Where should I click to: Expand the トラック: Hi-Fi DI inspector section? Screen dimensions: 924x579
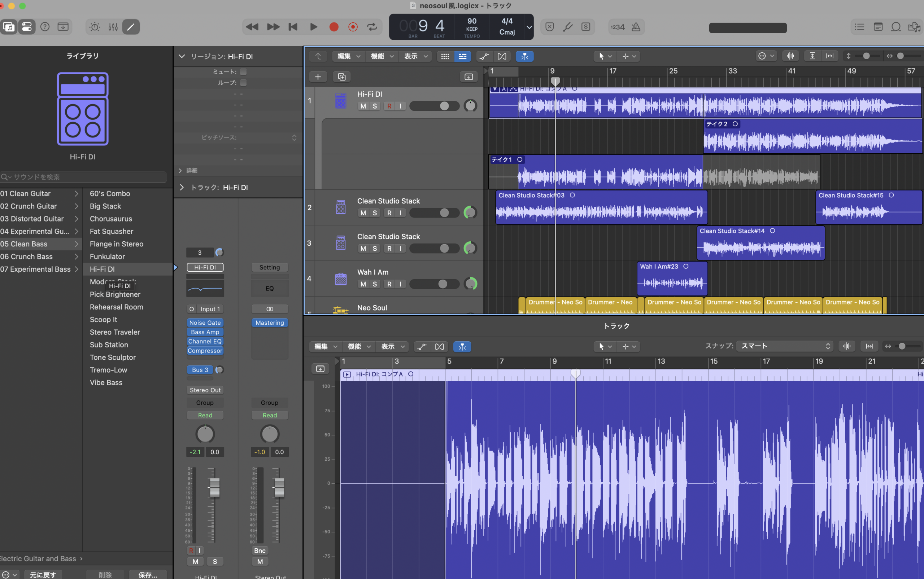click(x=182, y=187)
